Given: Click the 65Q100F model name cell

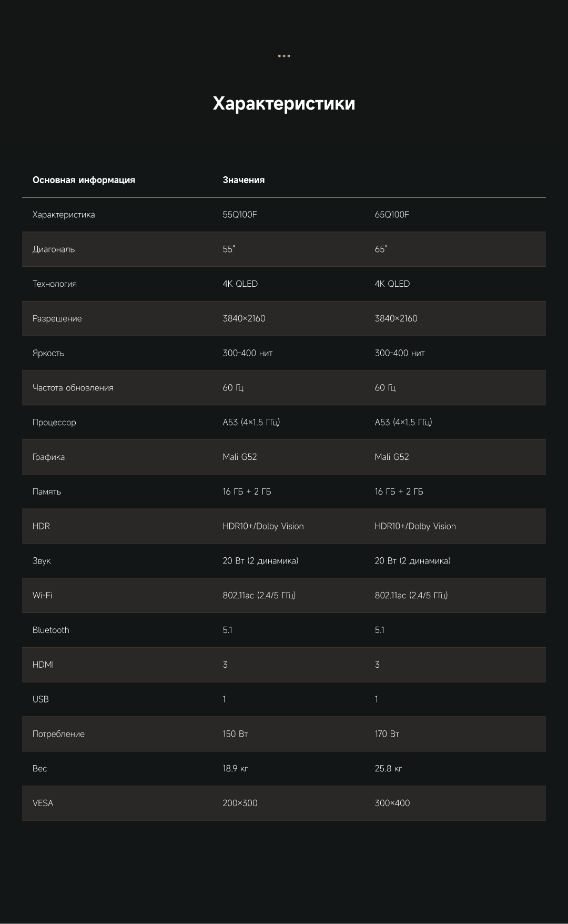Looking at the screenshot, I should click(x=392, y=215).
